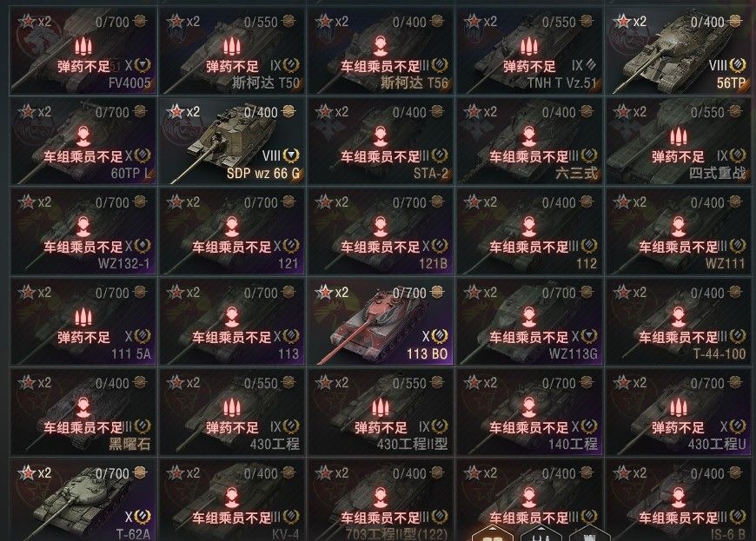Click the third hexagon icon at bottom edge

click(x=589, y=536)
